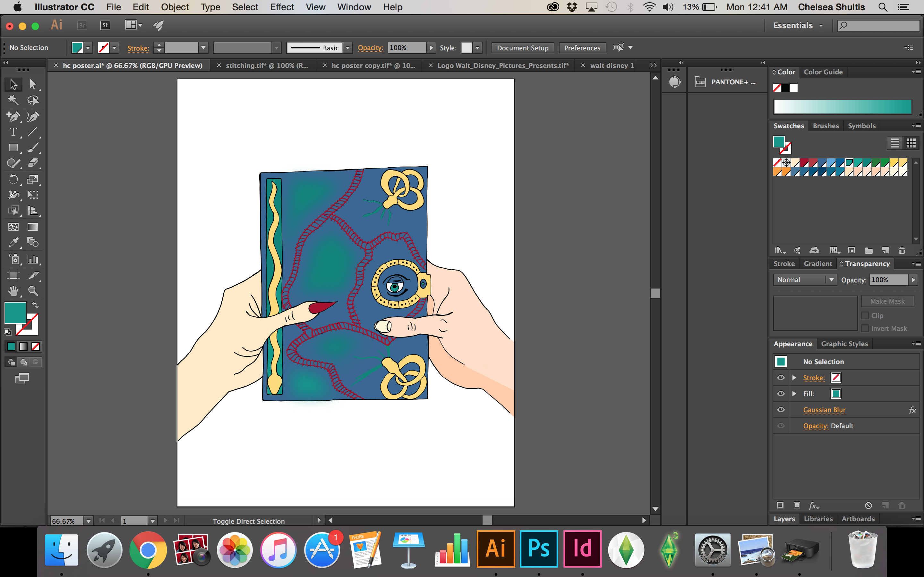Image resolution: width=924 pixels, height=577 pixels.
Task: Toggle visibility of Gaussian Blur effect
Action: click(x=781, y=410)
